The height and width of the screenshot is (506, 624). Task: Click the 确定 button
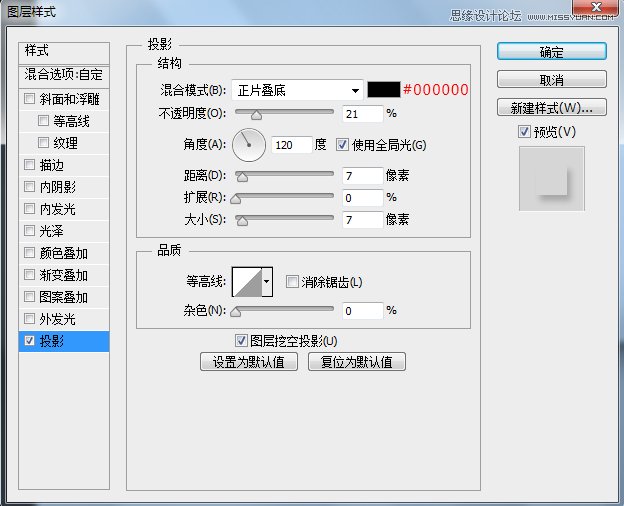tap(552, 52)
